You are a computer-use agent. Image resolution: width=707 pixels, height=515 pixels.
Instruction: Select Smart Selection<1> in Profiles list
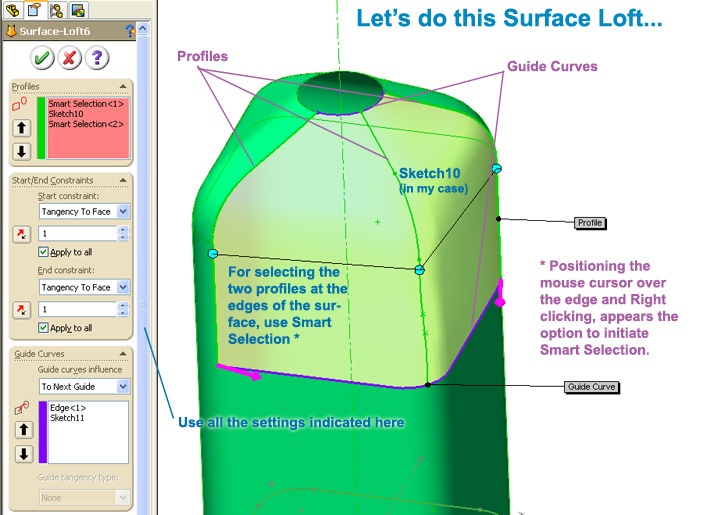pos(86,104)
